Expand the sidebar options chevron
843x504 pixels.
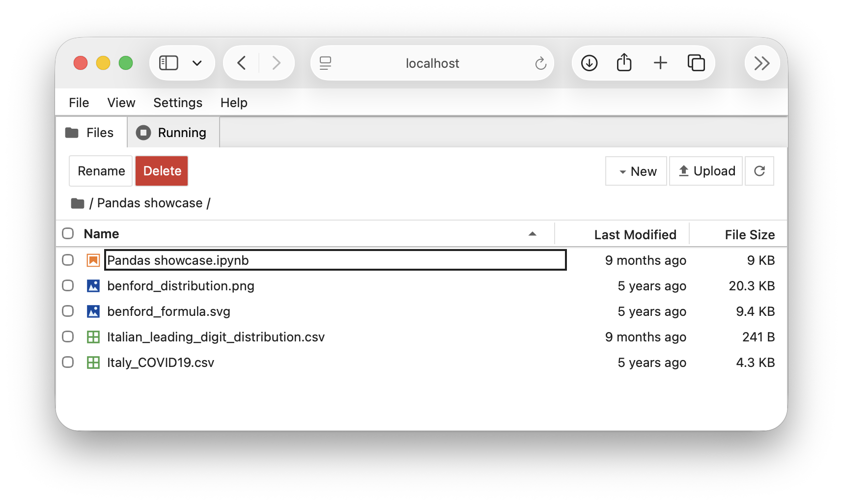pyautogui.click(x=197, y=63)
